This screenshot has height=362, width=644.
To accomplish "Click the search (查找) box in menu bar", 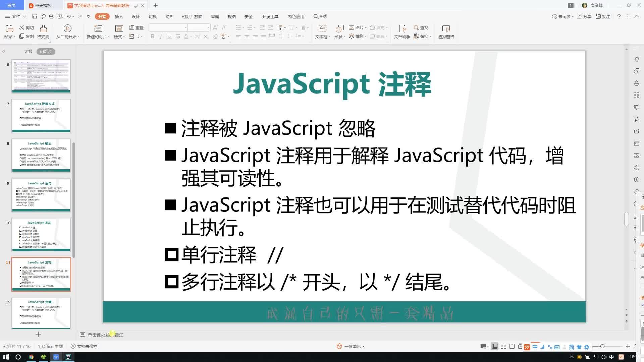I will (x=320, y=16).
